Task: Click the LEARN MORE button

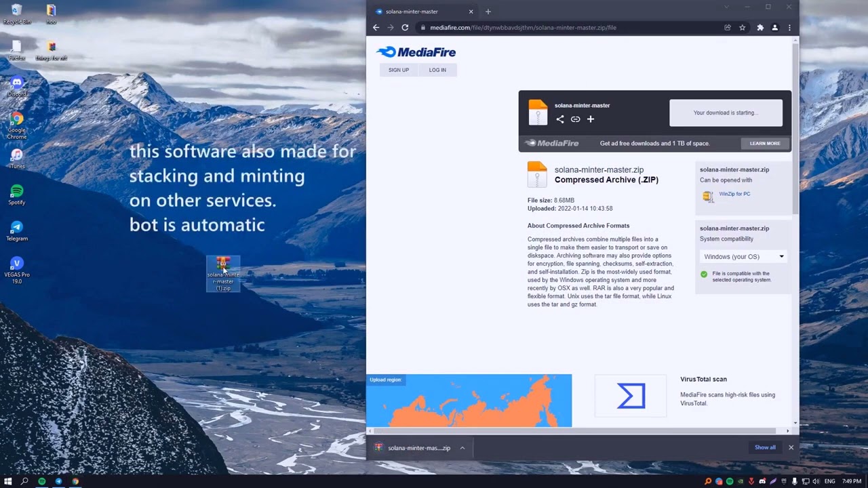Action: pyautogui.click(x=765, y=144)
